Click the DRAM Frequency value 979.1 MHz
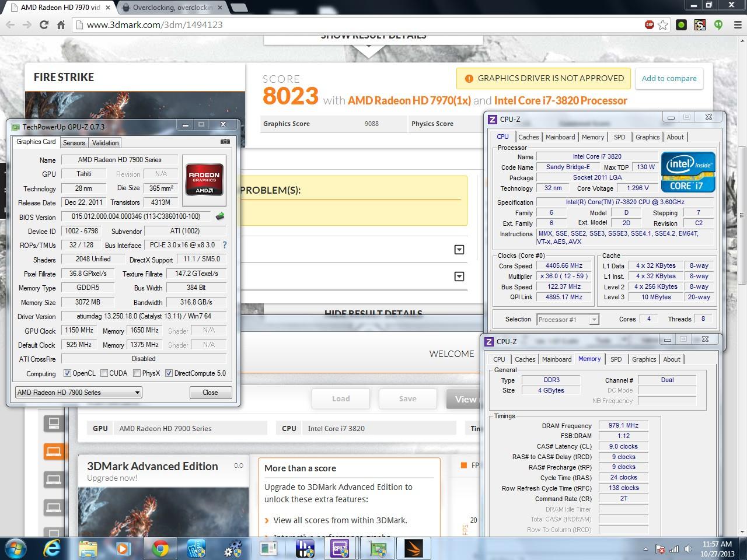747x560 pixels. coord(623,425)
